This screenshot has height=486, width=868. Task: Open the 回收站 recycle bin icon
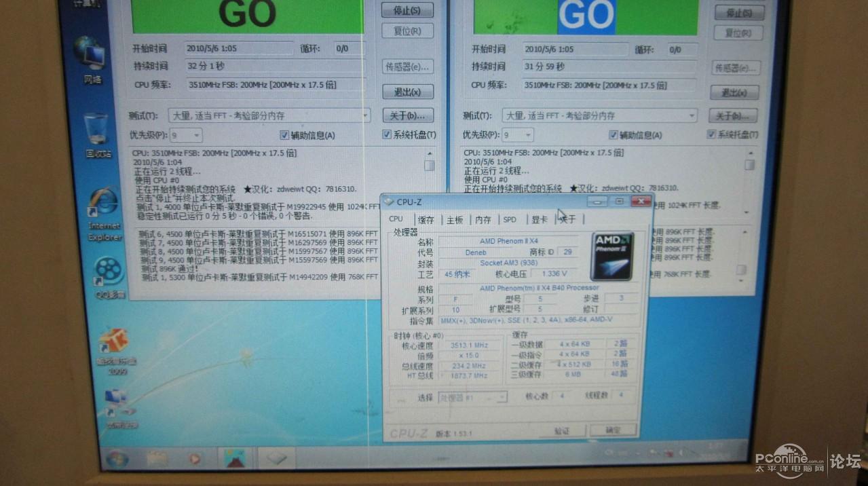pos(96,135)
